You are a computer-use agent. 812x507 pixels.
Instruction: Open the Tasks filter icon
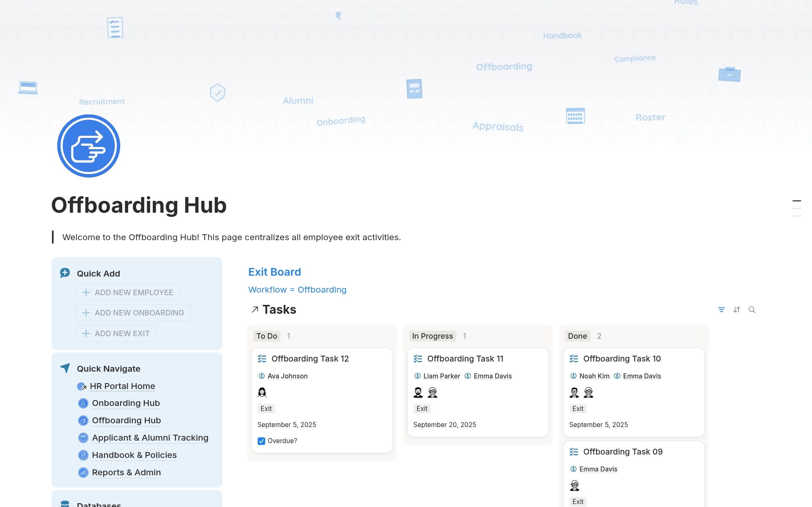[x=721, y=310]
